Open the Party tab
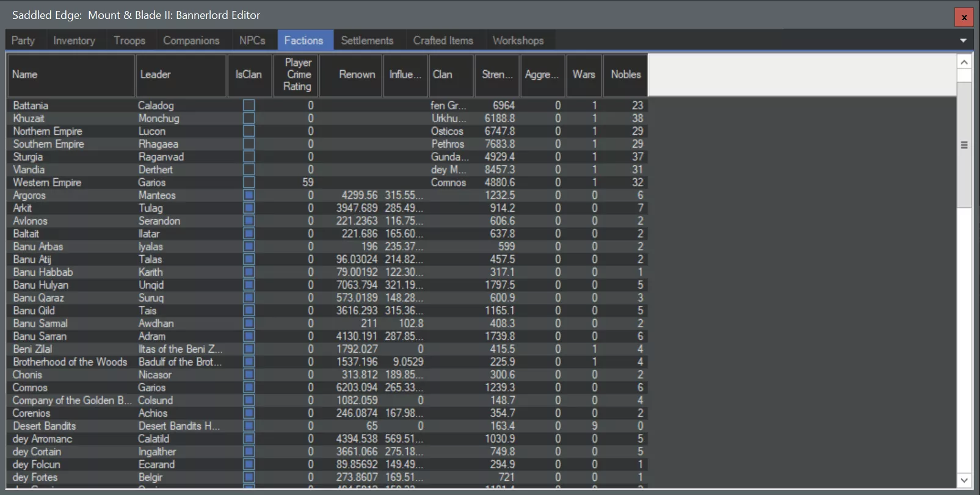 pos(23,40)
